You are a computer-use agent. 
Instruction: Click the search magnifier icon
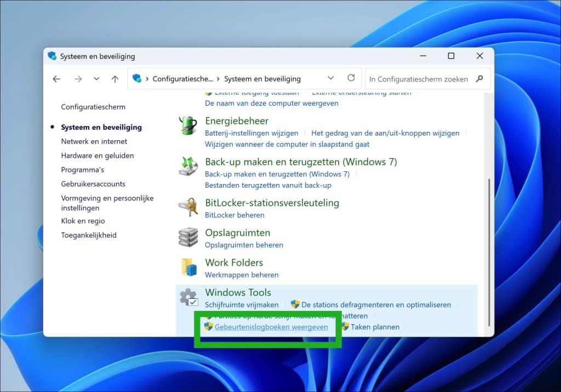(x=479, y=79)
